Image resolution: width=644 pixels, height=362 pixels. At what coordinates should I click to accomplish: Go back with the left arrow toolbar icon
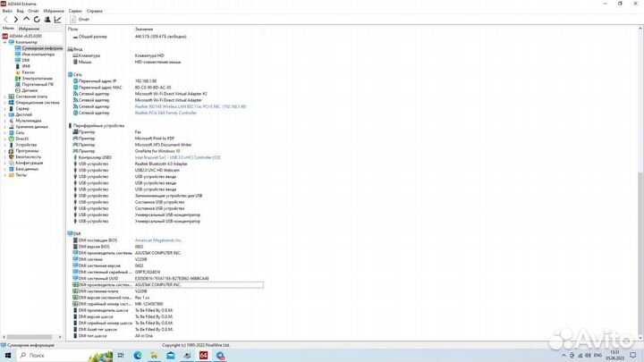click(x=5, y=20)
